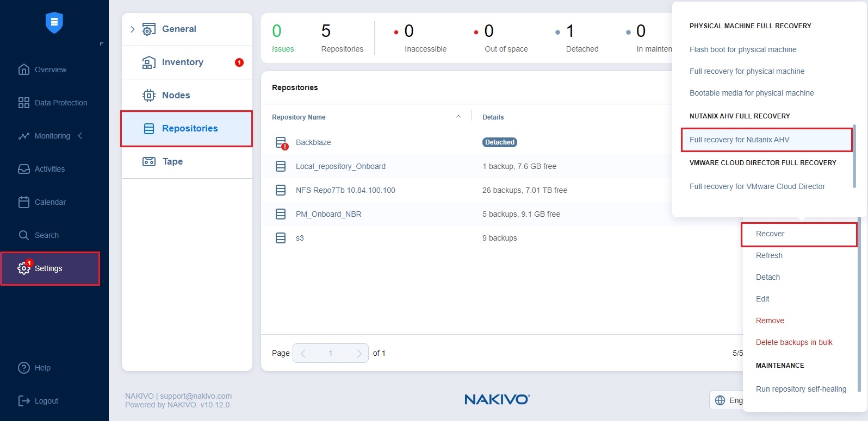Open the Activities inbox icon
This screenshot has height=421, width=868.
point(23,169)
